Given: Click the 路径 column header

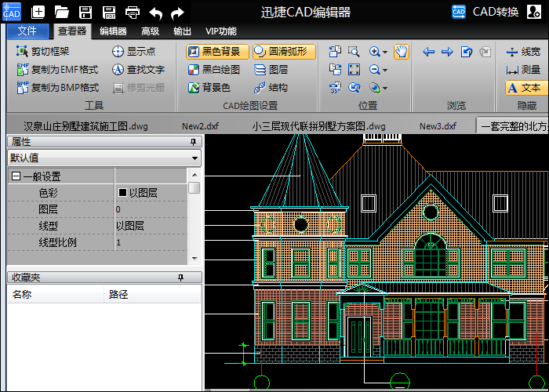Looking at the screenshot, I should [x=152, y=294].
